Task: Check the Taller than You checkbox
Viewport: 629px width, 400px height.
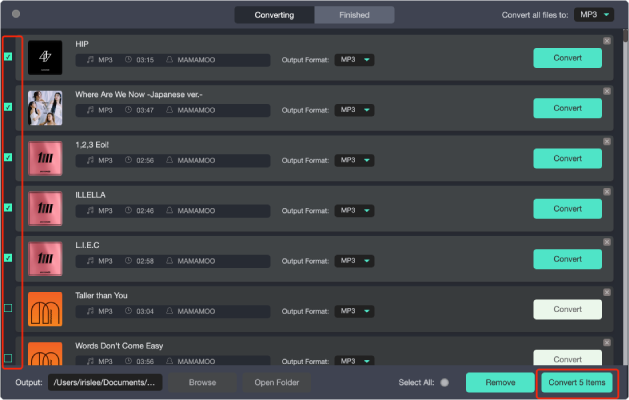Action: pyautogui.click(x=9, y=308)
